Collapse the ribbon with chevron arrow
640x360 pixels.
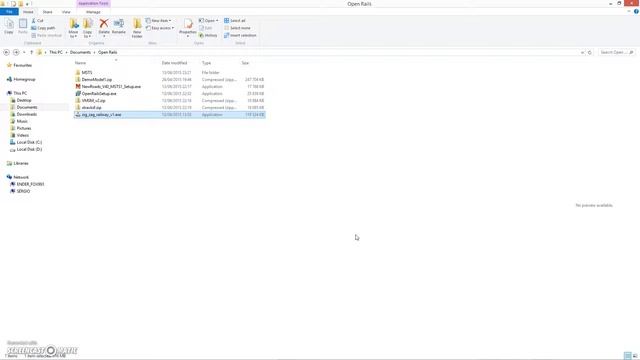(629, 11)
